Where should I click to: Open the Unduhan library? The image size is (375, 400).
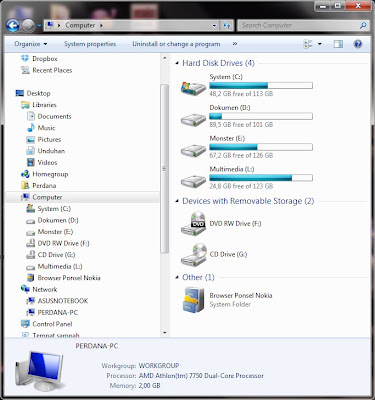pyautogui.click(x=46, y=151)
